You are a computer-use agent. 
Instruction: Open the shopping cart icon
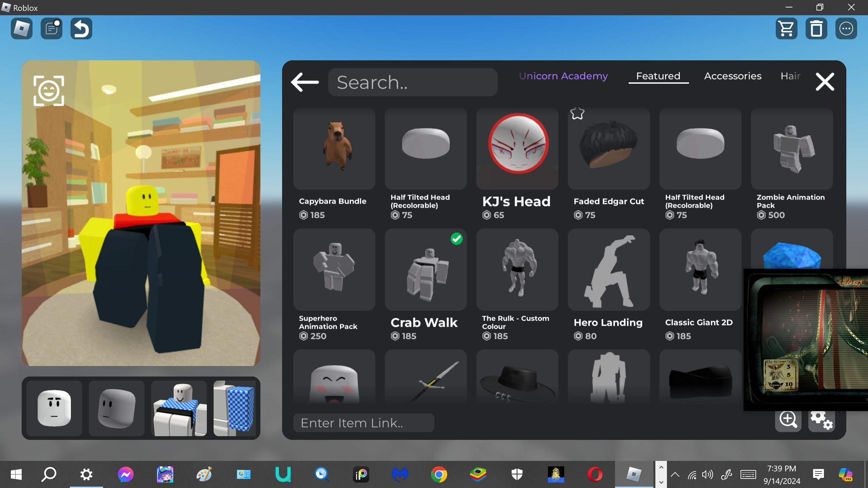pyautogui.click(x=786, y=28)
